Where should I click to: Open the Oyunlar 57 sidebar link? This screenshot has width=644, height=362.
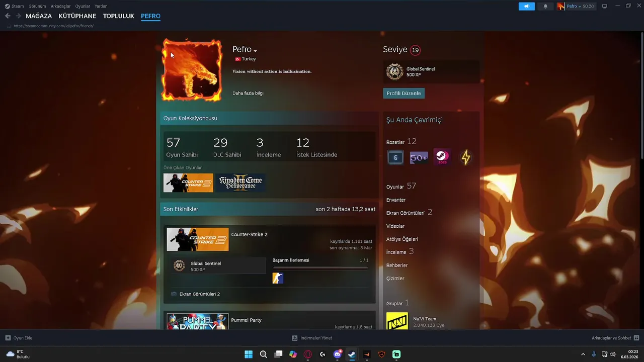click(x=401, y=187)
